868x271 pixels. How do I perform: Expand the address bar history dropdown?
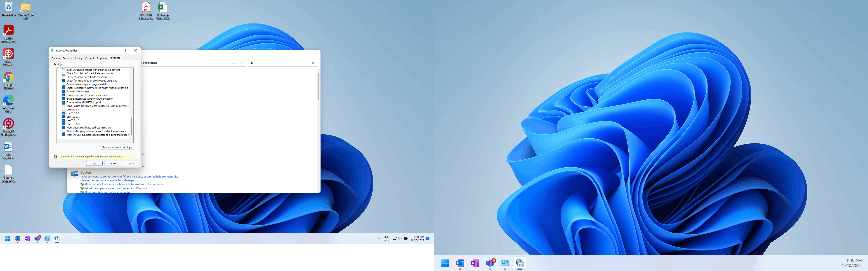click(x=234, y=63)
